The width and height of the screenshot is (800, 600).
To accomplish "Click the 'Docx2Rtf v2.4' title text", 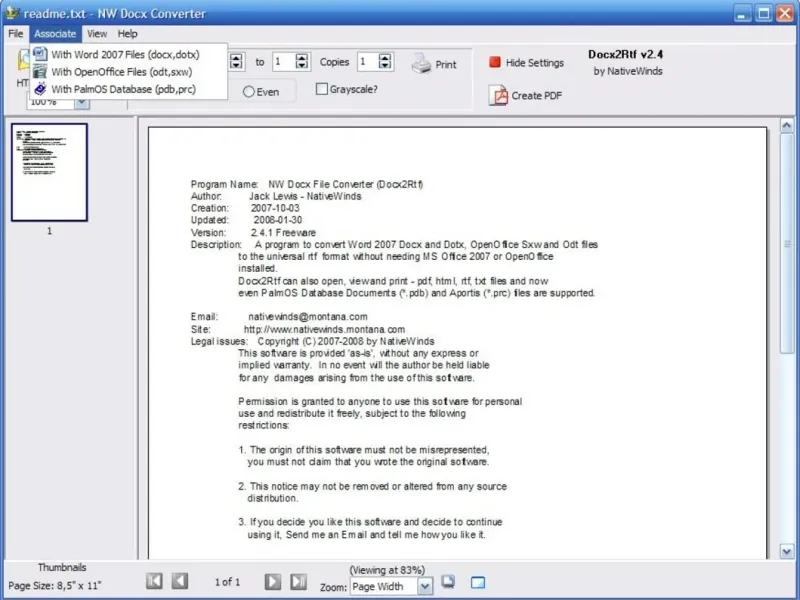I will [x=626, y=54].
